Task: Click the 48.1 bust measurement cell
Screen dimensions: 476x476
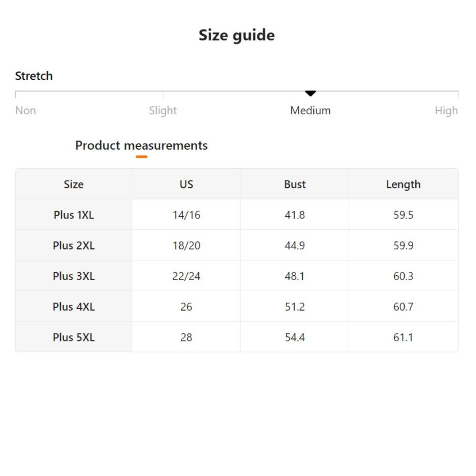Action: [x=295, y=276]
